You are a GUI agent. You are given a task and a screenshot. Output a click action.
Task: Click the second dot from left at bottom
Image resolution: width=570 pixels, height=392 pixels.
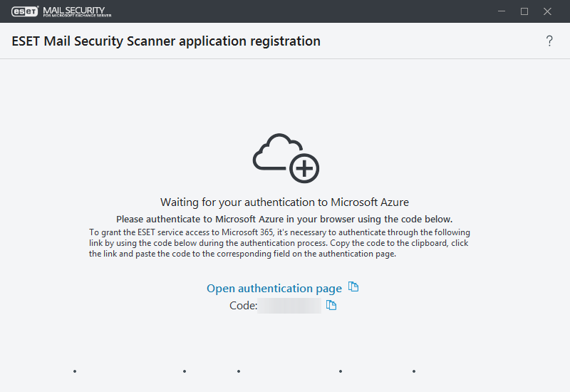click(185, 371)
